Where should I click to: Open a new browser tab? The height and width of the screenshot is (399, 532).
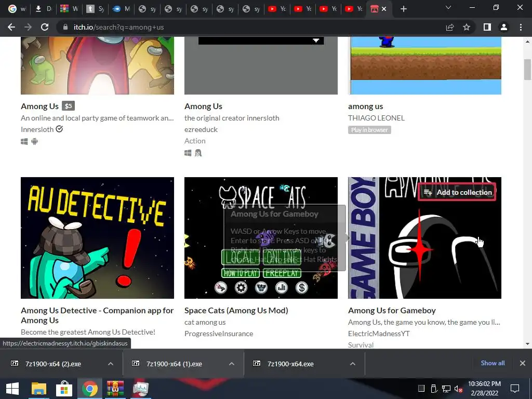[403, 9]
